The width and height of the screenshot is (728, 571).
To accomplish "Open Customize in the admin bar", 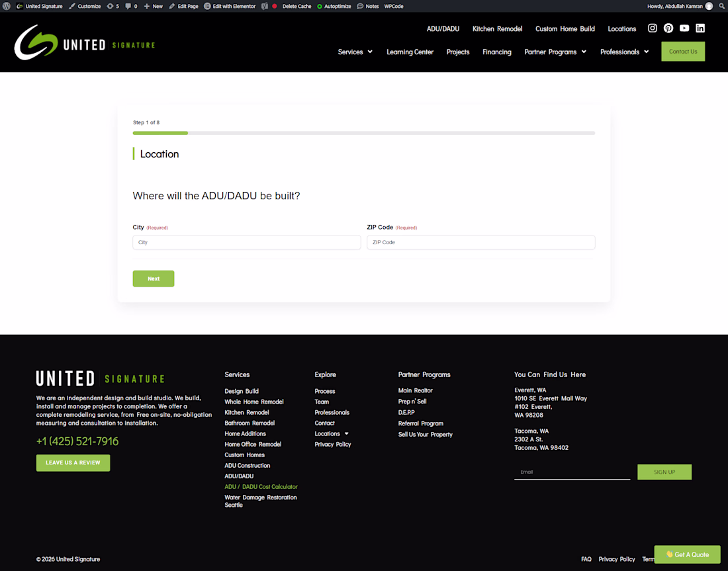I will [x=85, y=6].
